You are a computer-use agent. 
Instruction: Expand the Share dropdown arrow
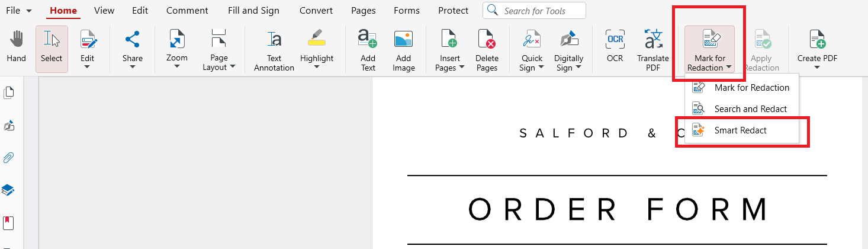[133, 67]
